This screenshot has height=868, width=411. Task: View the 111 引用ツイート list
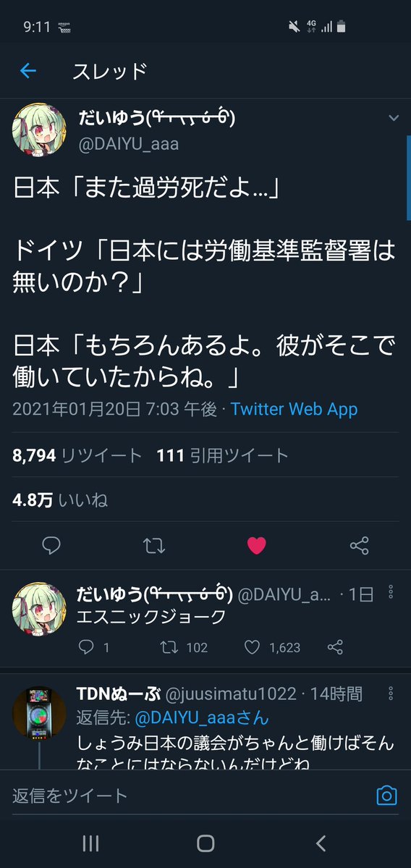coord(223,455)
